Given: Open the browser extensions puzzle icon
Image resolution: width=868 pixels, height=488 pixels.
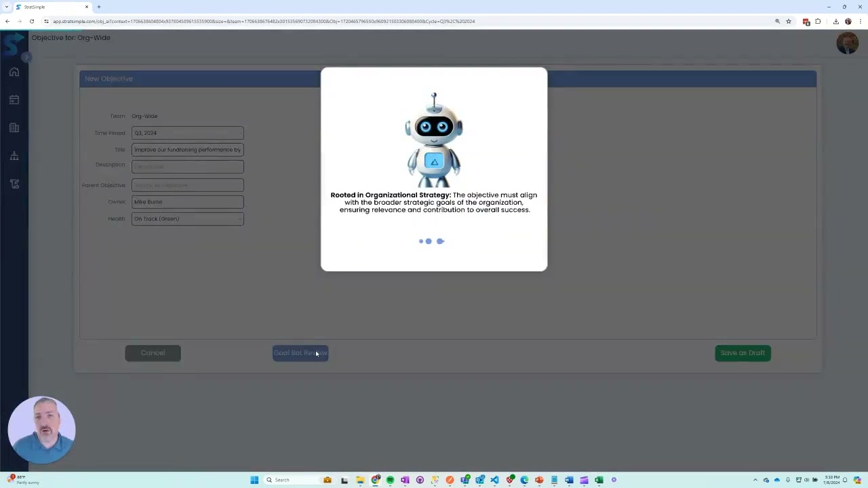Looking at the screenshot, I should (818, 21).
